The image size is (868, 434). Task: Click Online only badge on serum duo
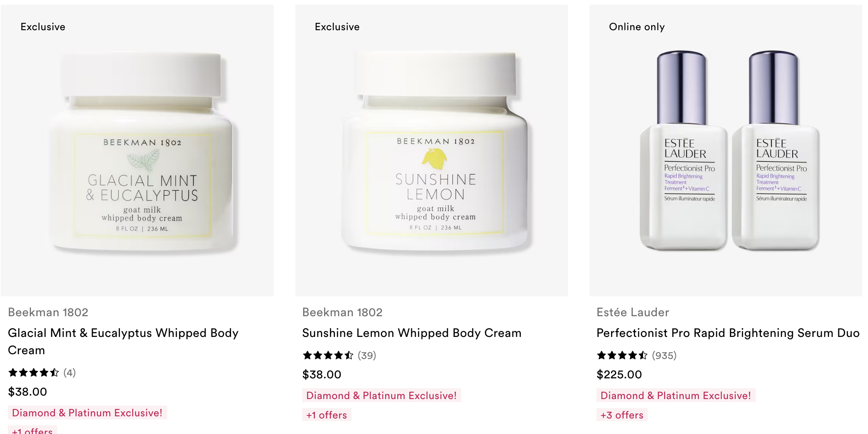637,27
